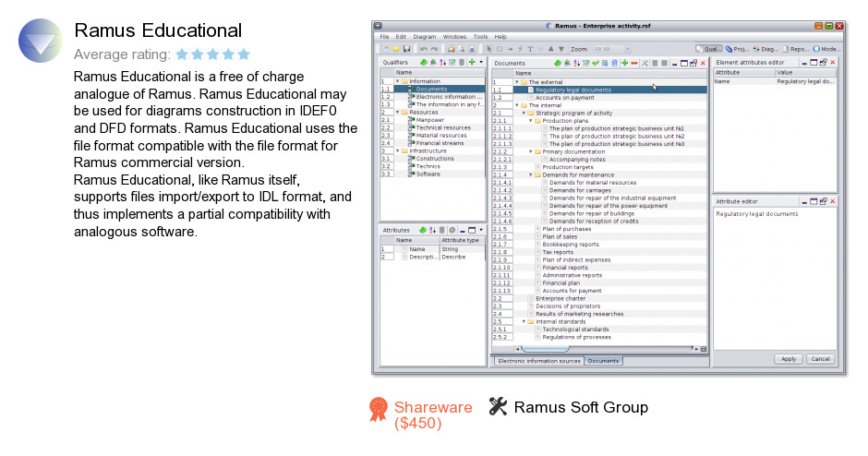
Task: Open the File menu
Action: [384, 37]
